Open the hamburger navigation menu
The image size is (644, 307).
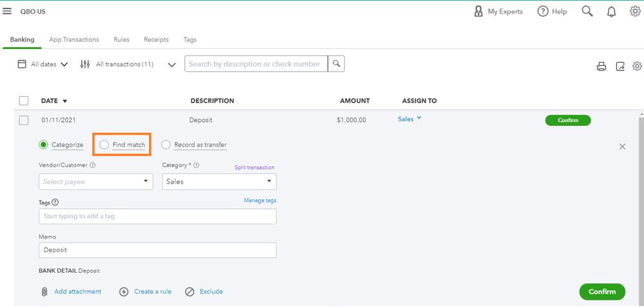pos(7,12)
